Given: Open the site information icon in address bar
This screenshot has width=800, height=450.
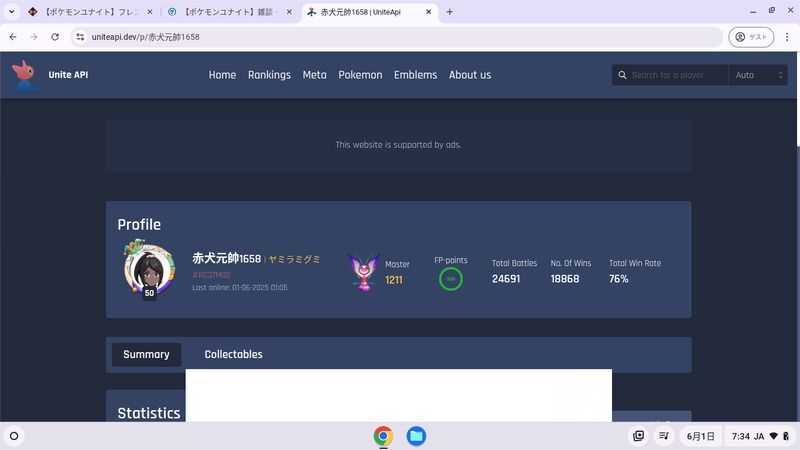Looking at the screenshot, I should click(80, 37).
